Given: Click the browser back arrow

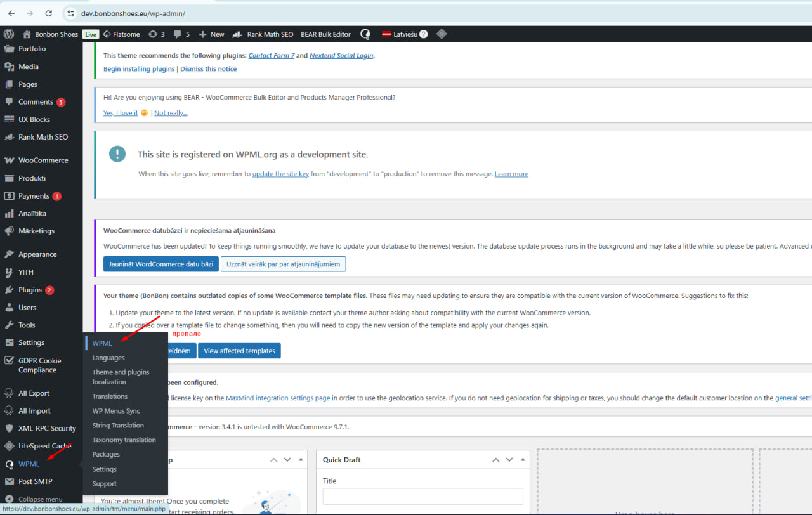Looking at the screenshot, I should [x=11, y=13].
